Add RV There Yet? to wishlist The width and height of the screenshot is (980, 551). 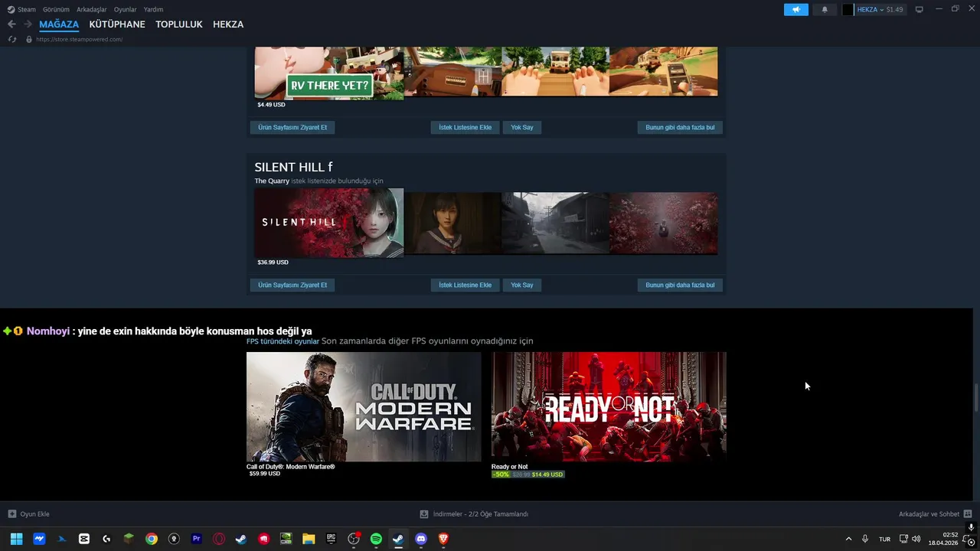(x=465, y=127)
